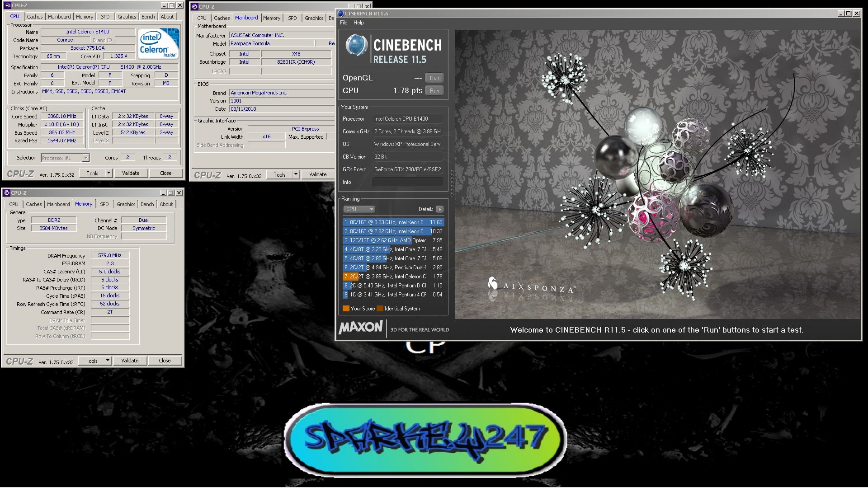Viewport: 868px width, 488px height.
Task: Click the Info input field in Cinebench
Action: (x=407, y=182)
